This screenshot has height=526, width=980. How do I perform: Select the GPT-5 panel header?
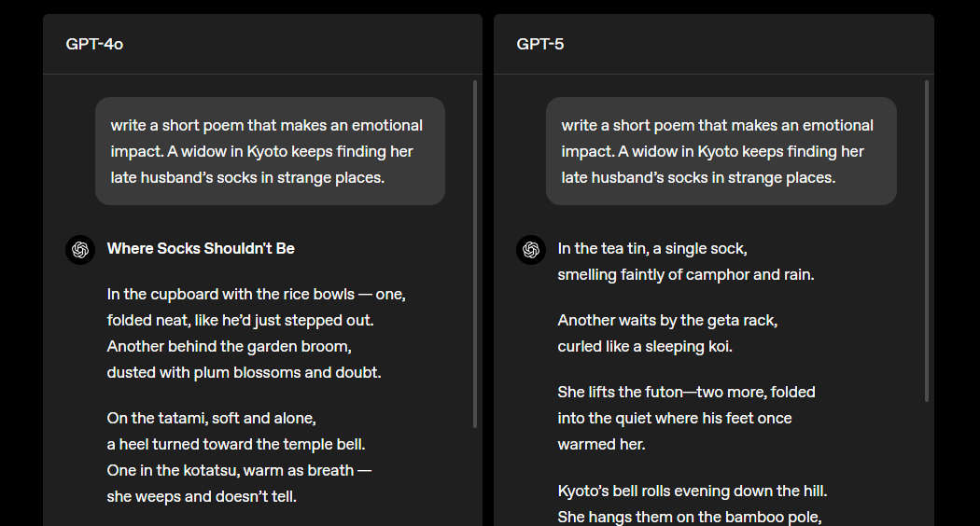click(x=540, y=44)
